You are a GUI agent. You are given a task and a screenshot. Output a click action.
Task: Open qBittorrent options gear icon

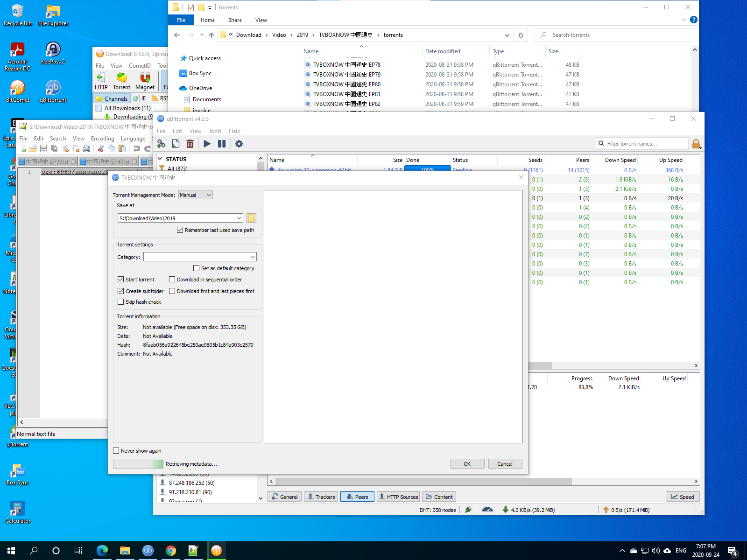[x=239, y=144]
